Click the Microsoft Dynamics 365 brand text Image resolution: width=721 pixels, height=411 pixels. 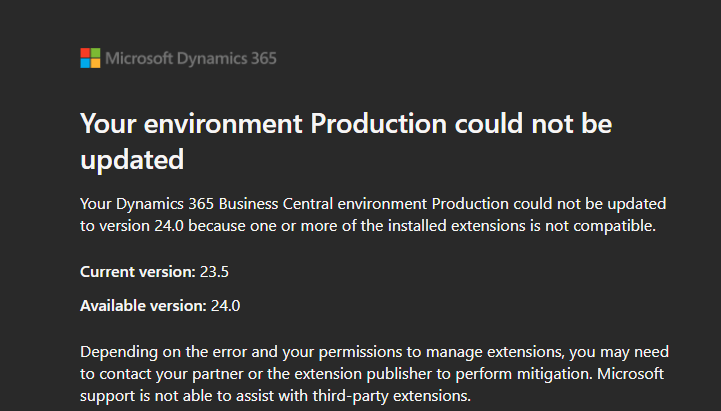[x=191, y=58]
